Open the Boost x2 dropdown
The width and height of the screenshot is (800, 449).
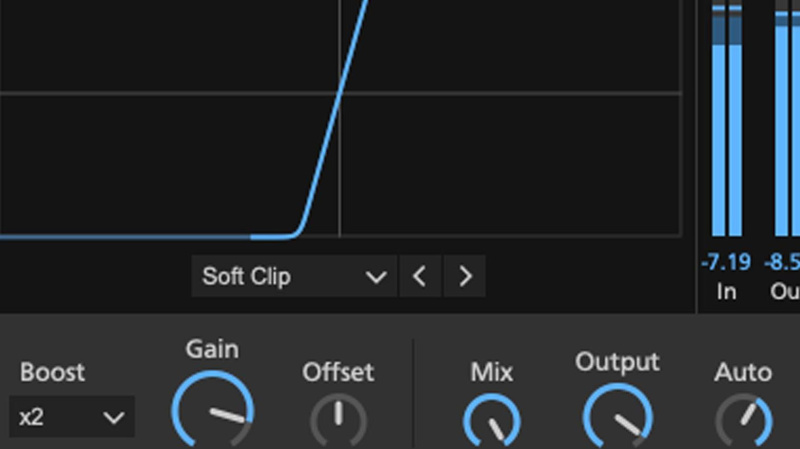click(x=72, y=417)
